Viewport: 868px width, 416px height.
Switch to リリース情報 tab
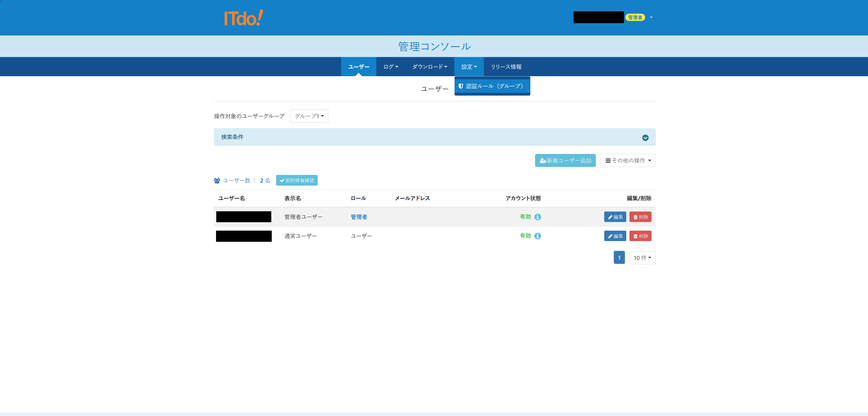pos(506,67)
